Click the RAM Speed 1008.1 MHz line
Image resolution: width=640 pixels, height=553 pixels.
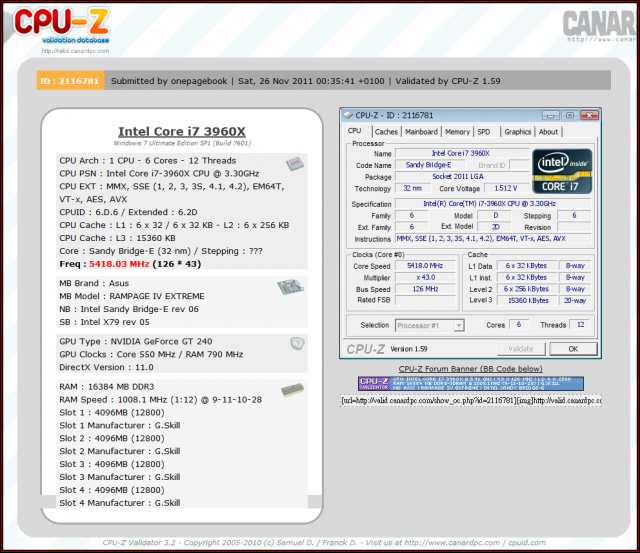tap(160, 400)
